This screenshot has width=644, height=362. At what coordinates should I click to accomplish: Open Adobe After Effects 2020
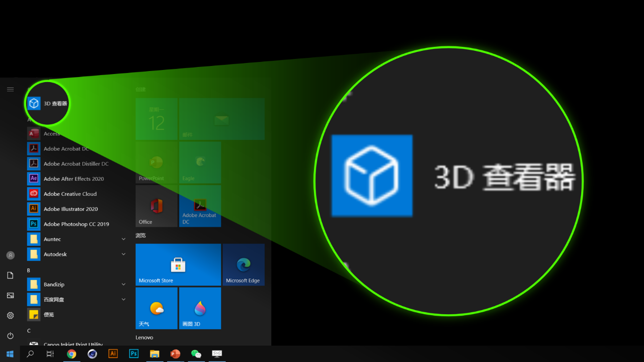pyautogui.click(x=77, y=179)
